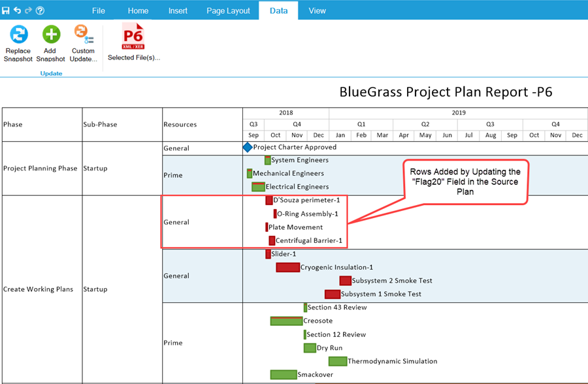The width and height of the screenshot is (588, 384).
Task: Click the Project Charter Approved milestone diamond
Action: tap(247, 148)
